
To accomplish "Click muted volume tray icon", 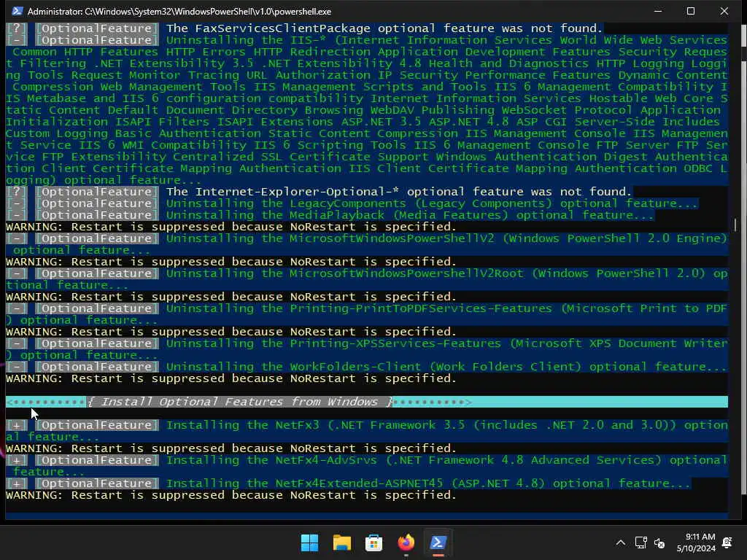I will [659, 542].
